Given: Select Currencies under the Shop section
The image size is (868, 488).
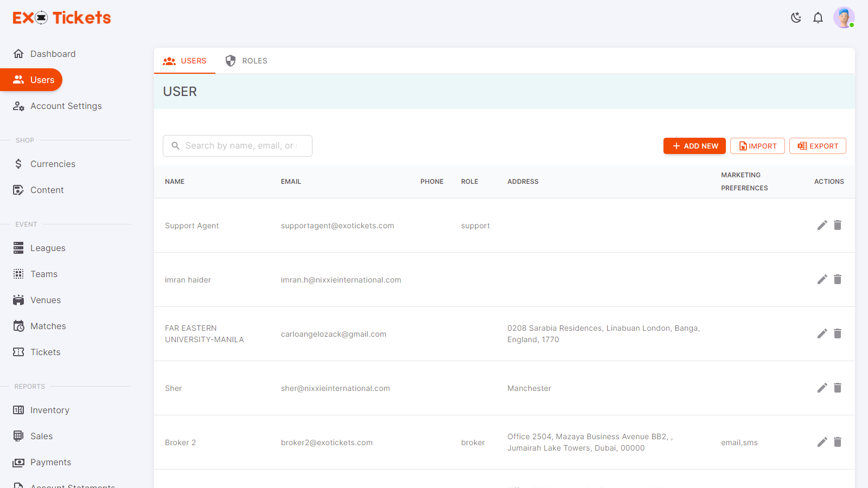Looking at the screenshot, I should pos(53,164).
